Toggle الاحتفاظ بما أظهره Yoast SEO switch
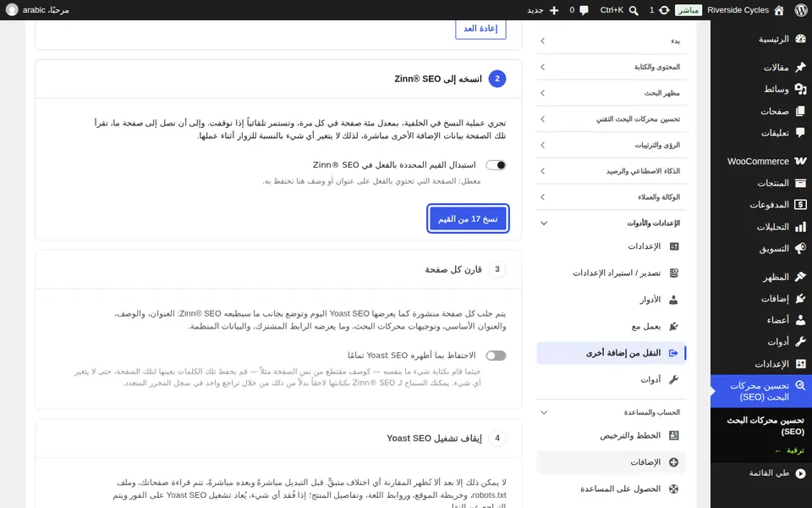The width and height of the screenshot is (812, 508). coord(496,356)
